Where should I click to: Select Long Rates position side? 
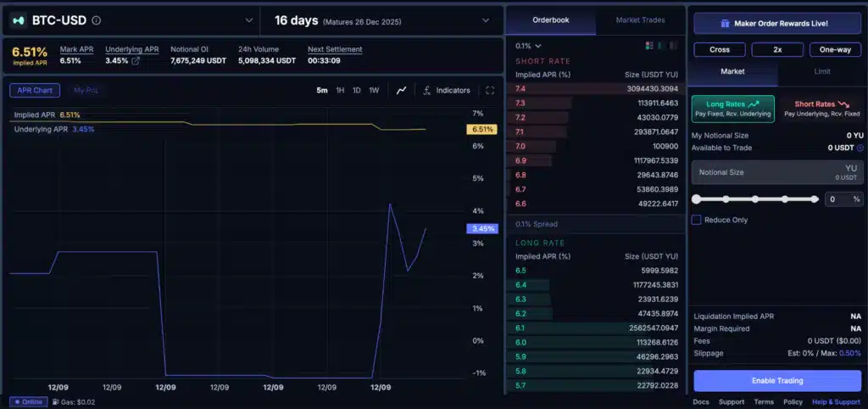(732, 109)
